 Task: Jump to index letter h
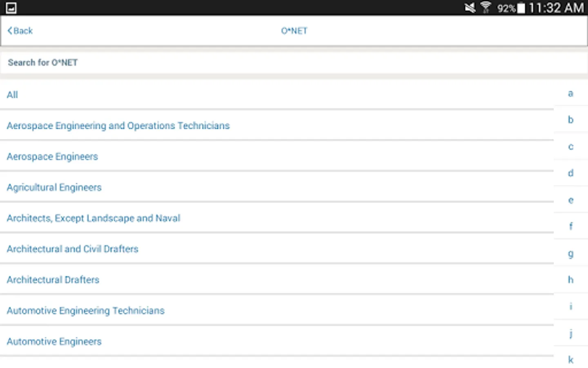(571, 280)
